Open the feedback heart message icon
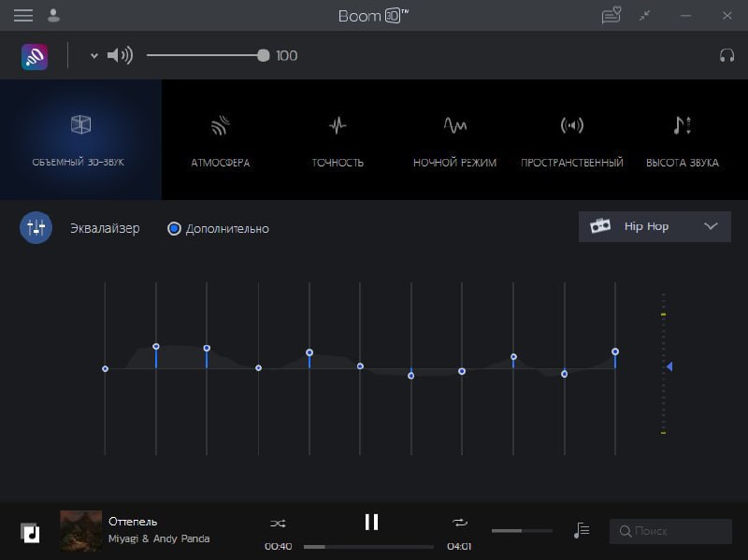Viewport: 748px width, 560px height. (x=611, y=15)
